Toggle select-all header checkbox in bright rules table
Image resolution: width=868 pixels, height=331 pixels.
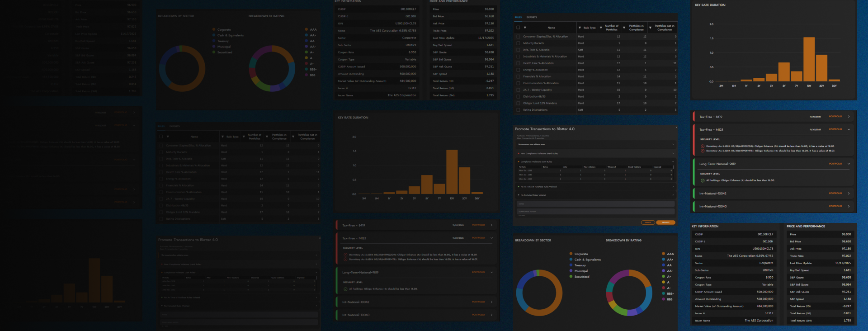point(518,28)
